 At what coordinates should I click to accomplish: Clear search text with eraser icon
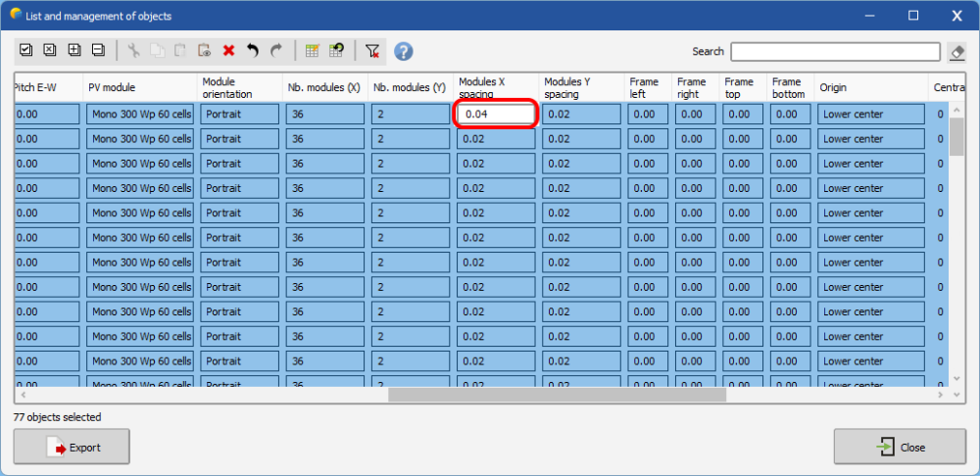point(957,52)
